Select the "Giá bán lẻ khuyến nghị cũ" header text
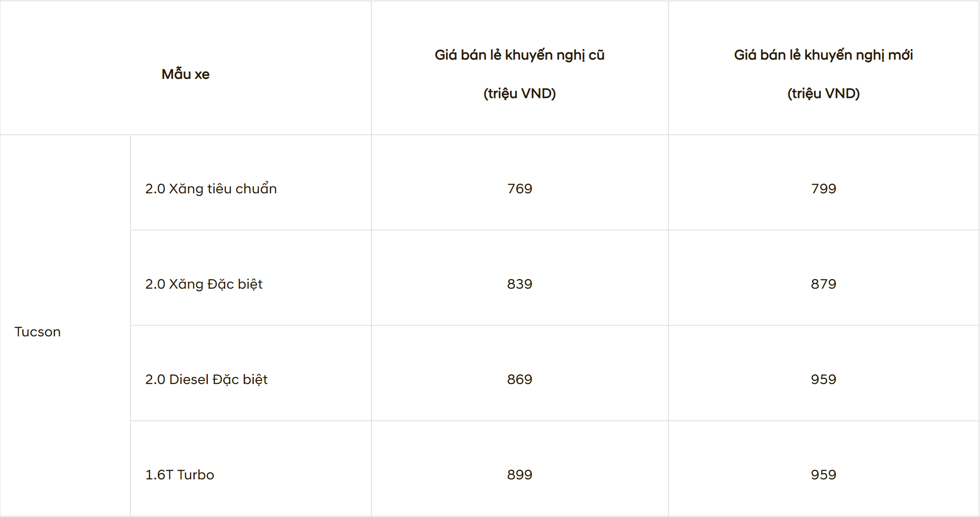980x517 pixels. click(519, 55)
